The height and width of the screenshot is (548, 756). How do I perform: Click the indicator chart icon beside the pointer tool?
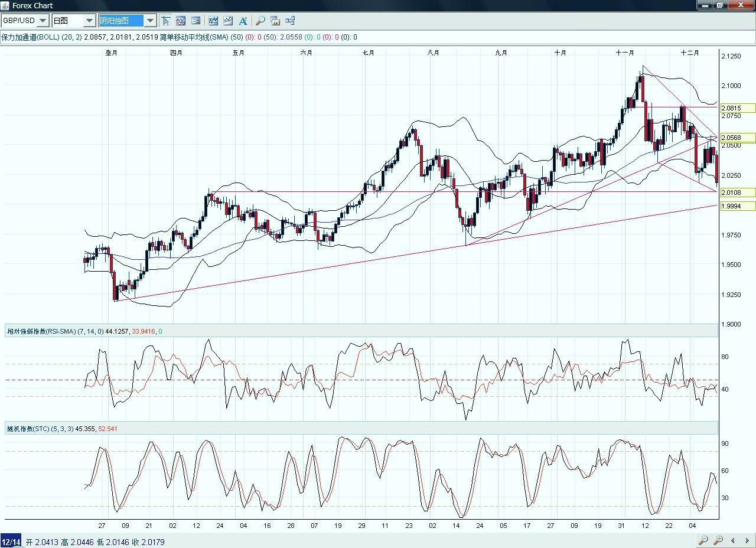181,21
